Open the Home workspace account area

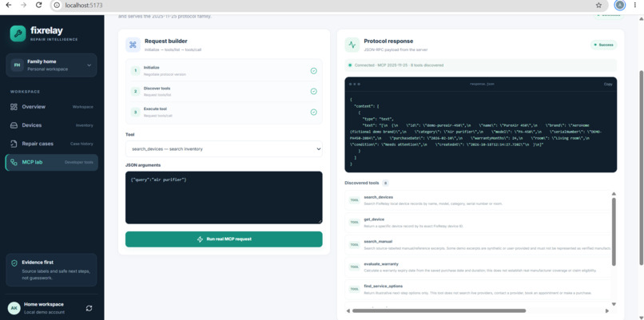coord(51,308)
